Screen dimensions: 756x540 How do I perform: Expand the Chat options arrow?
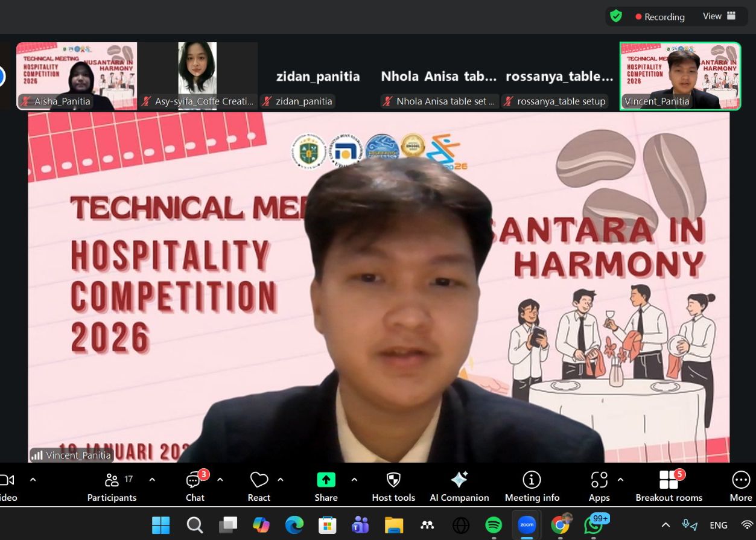(x=220, y=480)
